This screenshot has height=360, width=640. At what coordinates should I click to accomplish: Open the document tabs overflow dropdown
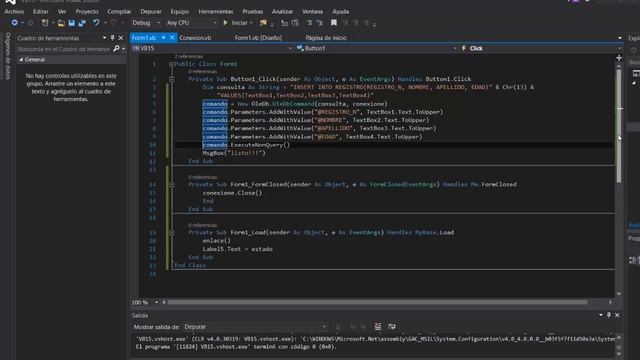(x=620, y=38)
